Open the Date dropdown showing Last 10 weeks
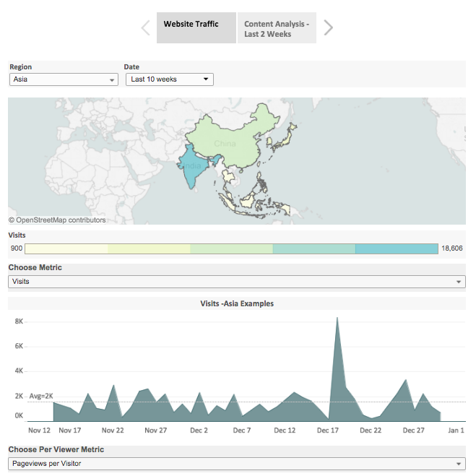Screen dimensions: 476x476 [x=170, y=79]
